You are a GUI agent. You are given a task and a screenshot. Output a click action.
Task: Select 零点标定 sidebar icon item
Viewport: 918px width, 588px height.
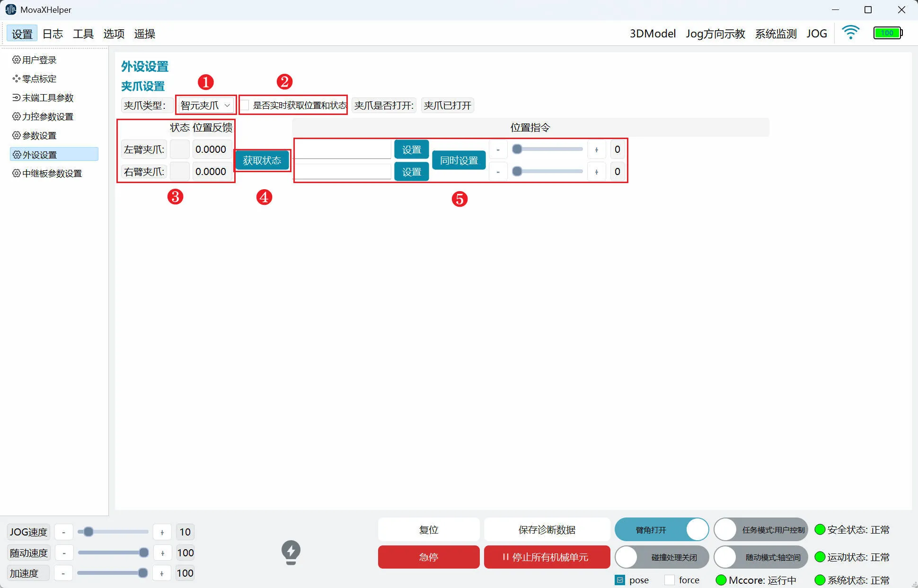coord(16,79)
